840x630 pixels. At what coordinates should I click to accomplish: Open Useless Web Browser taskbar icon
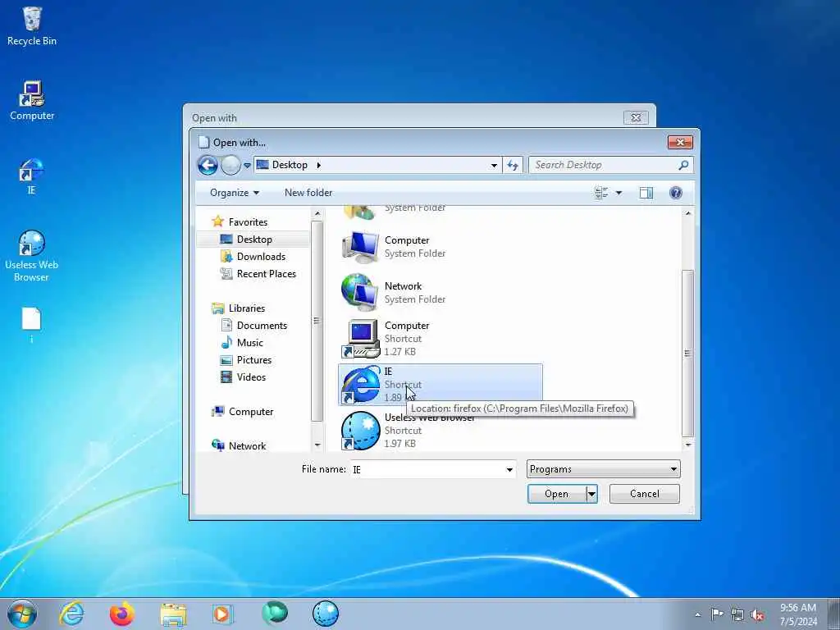[x=326, y=614]
